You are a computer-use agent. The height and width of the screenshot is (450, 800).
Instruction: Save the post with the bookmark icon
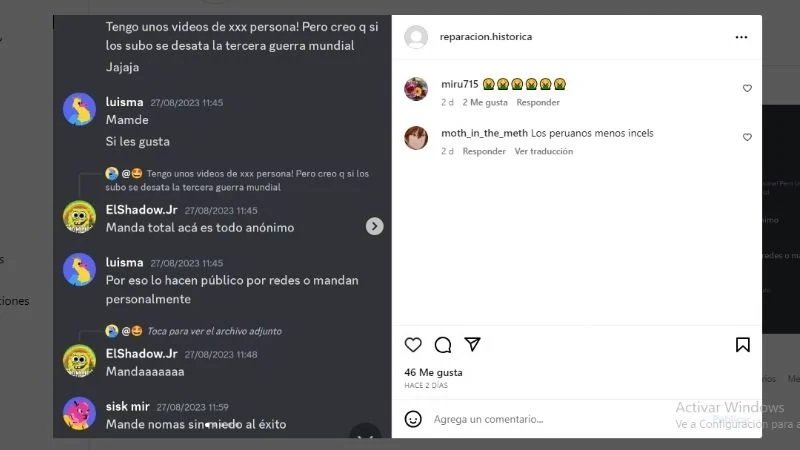pos(742,345)
